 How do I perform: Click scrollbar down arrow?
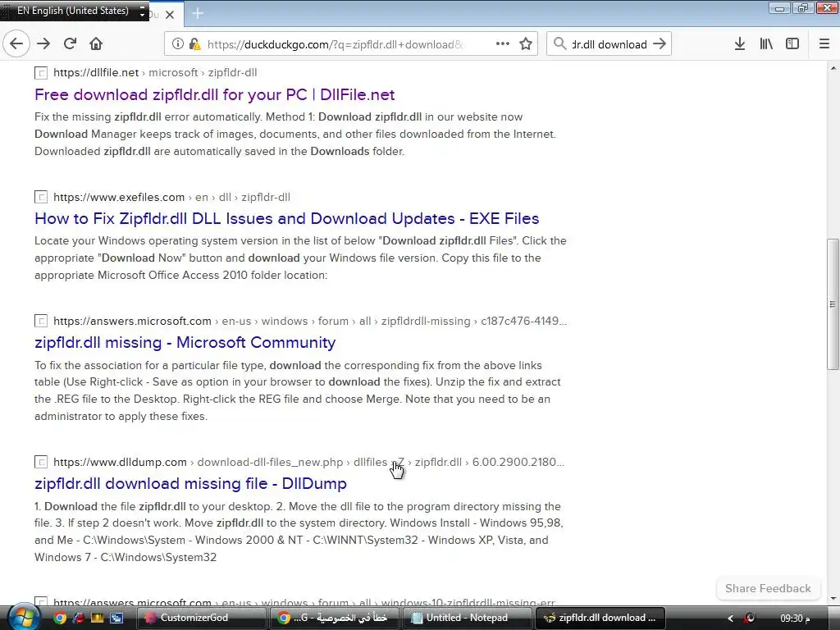pos(833,598)
